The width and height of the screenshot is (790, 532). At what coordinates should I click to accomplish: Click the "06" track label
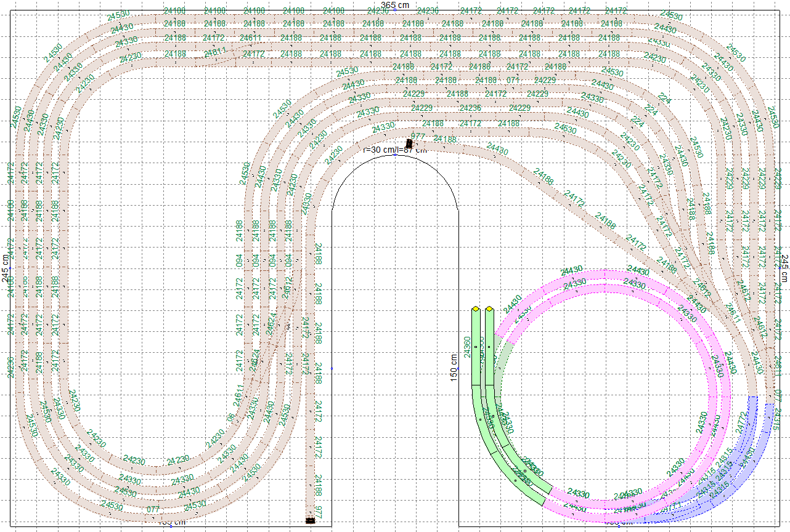(x=229, y=417)
